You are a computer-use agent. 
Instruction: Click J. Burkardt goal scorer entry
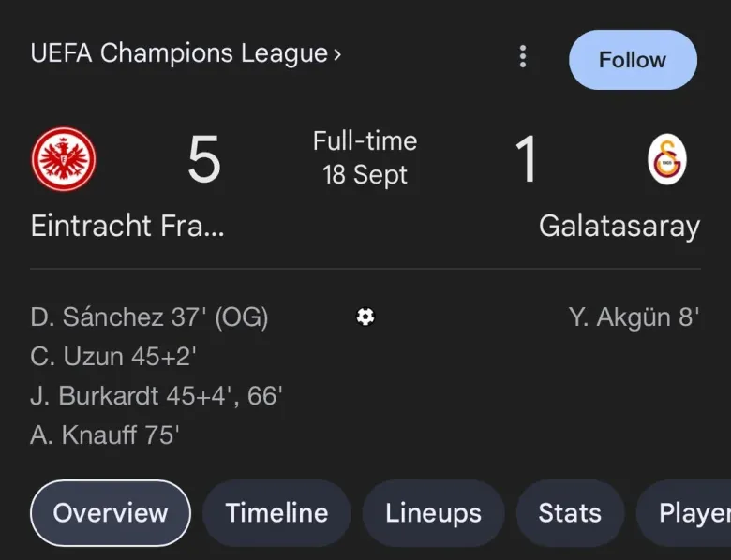[157, 396]
